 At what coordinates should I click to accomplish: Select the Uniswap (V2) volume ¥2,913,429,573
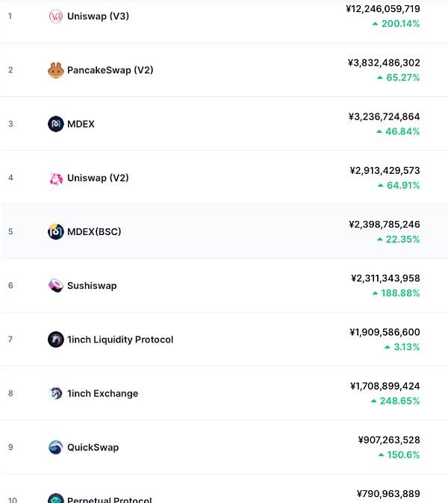385,170
